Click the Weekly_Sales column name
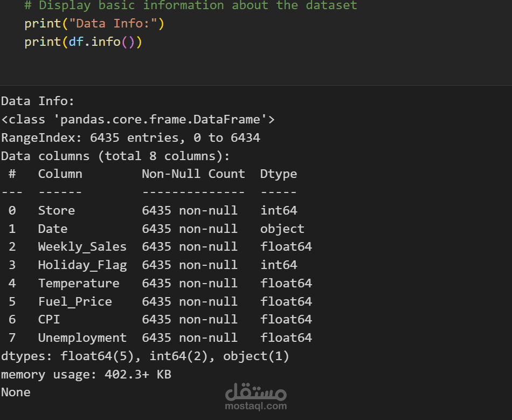This screenshot has width=512, height=420. [x=82, y=246]
